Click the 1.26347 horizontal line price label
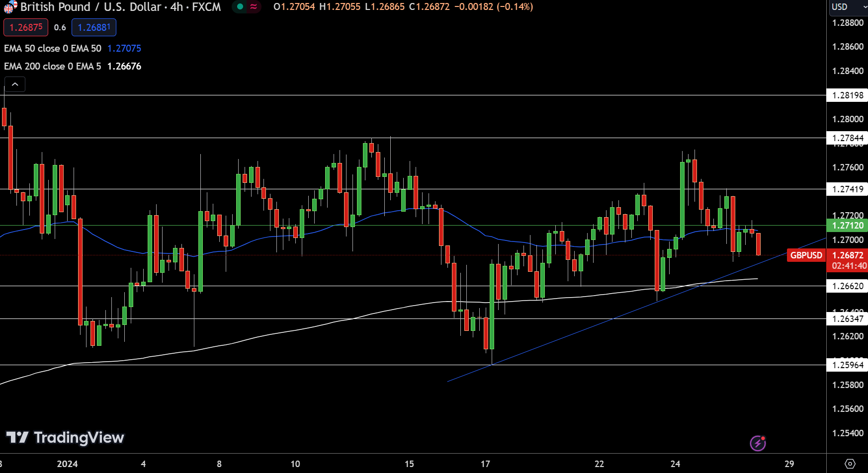 tap(848, 319)
